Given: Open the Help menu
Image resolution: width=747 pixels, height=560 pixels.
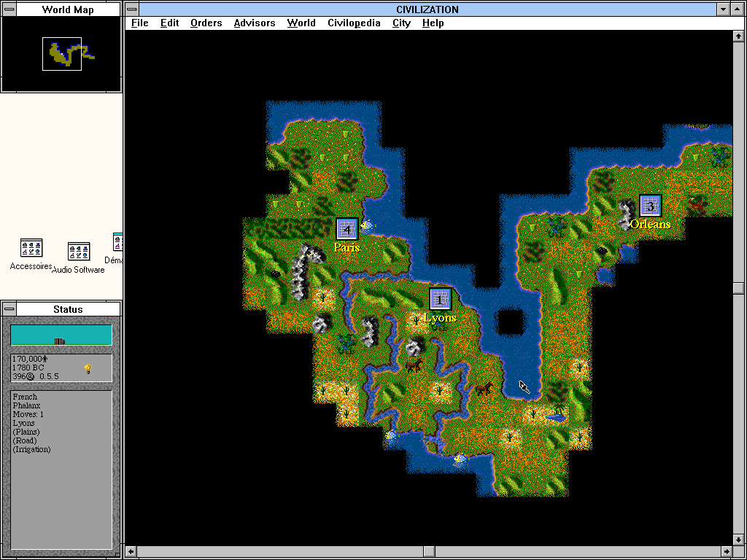Looking at the screenshot, I should [x=433, y=23].
